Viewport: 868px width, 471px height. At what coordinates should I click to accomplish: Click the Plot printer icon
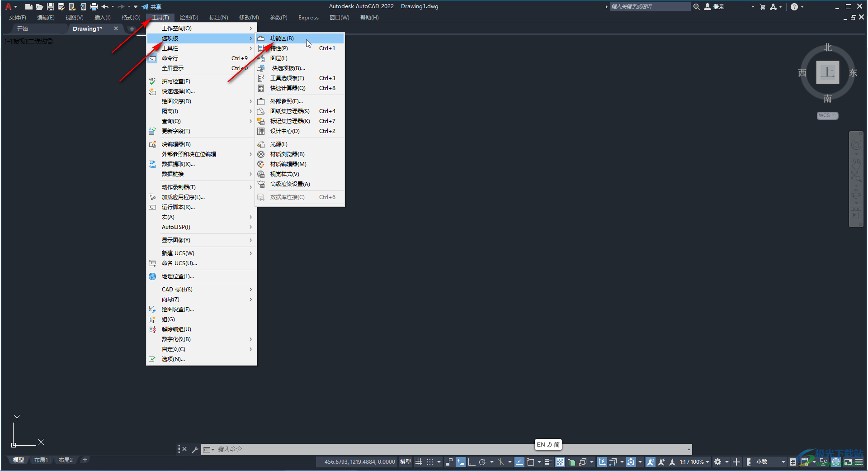pos(94,7)
